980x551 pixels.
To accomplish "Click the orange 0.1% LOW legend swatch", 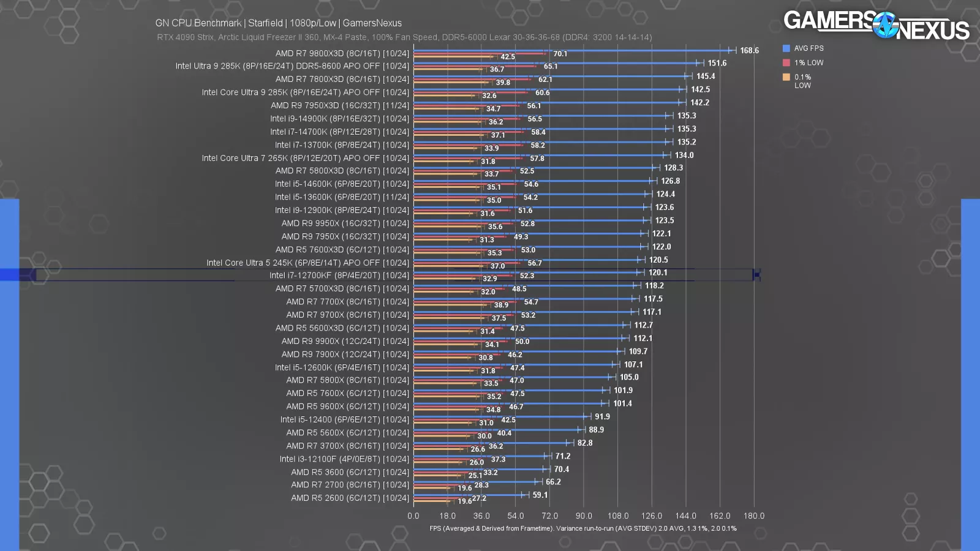I will click(x=786, y=77).
